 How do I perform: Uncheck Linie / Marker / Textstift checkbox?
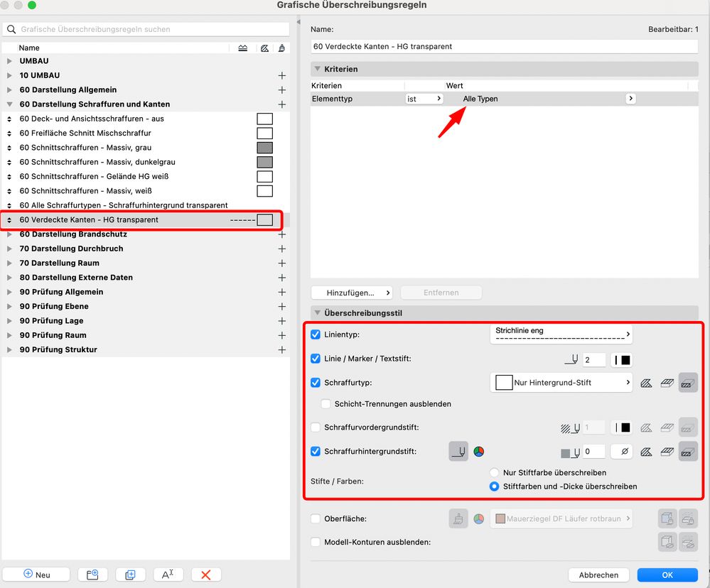point(316,359)
